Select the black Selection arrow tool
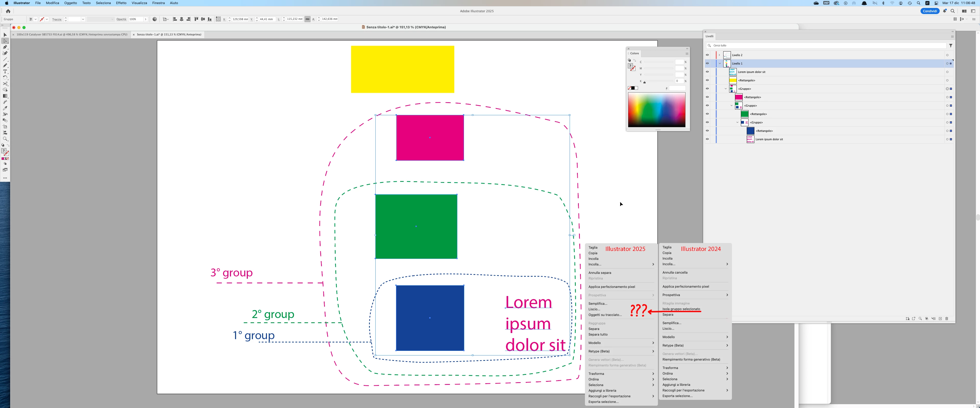This screenshot has width=980, height=408. click(x=5, y=35)
